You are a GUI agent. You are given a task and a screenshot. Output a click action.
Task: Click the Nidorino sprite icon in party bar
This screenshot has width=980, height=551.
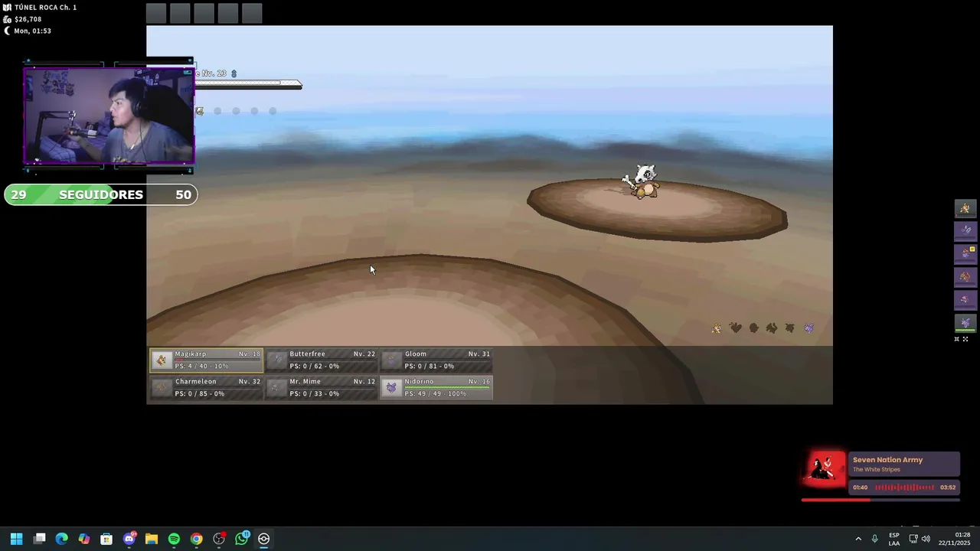pyautogui.click(x=391, y=388)
